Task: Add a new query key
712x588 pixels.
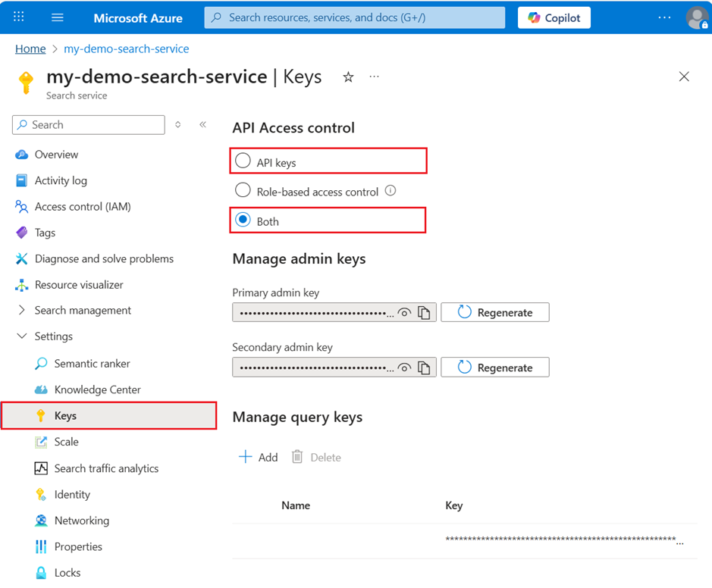Action: pyautogui.click(x=258, y=457)
